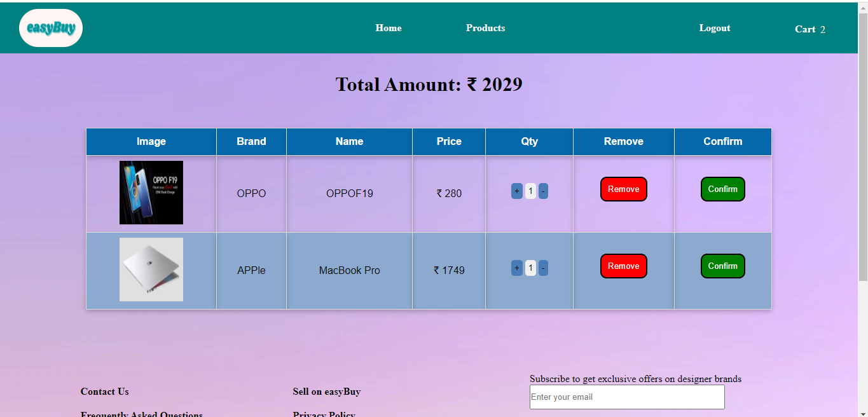Screen dimensions: 868x417
Task: Click the easyBuy logo
Action: (x=51, y=28)
